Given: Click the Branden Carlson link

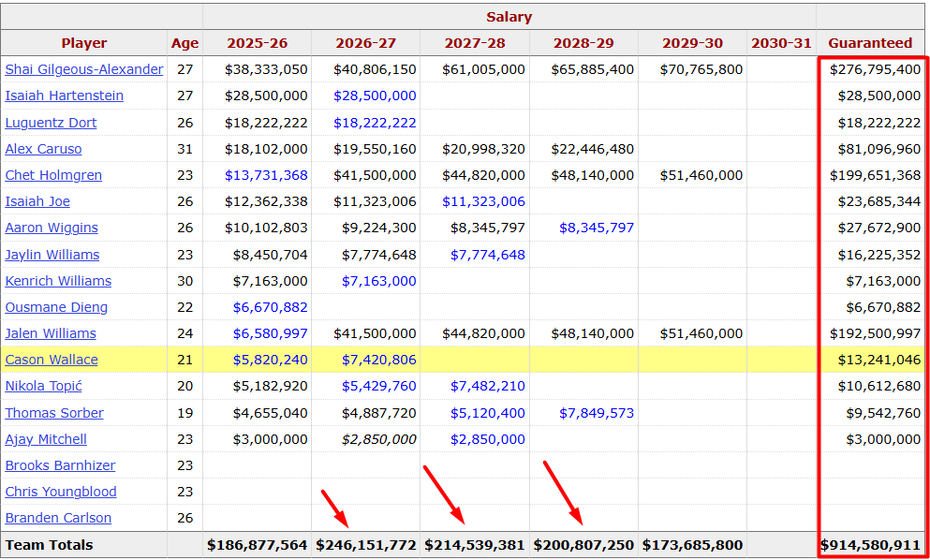Looking at the screenshot, I should pyautogui.click(x=58, y=518).
